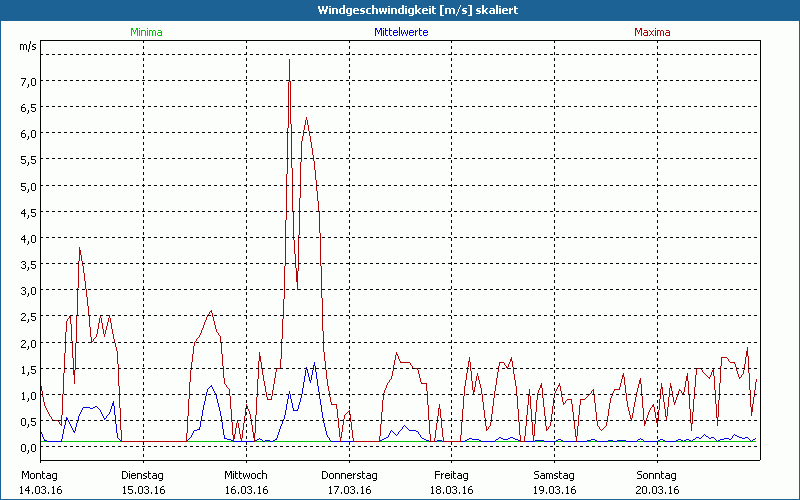Select the green Minima legend label
This screenshot has width=800, height=500.
coord(146,32)
